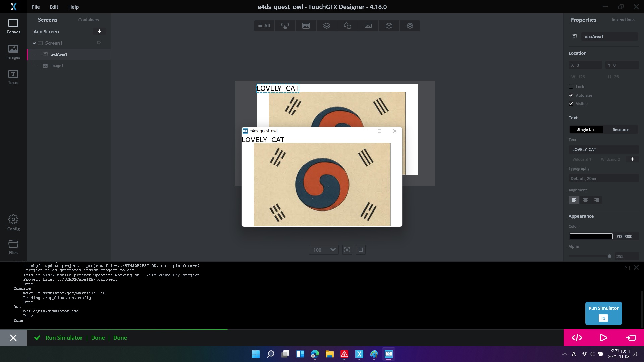Click the Generate Code button
The image size is (644, 362).
[x=577, y=338]
